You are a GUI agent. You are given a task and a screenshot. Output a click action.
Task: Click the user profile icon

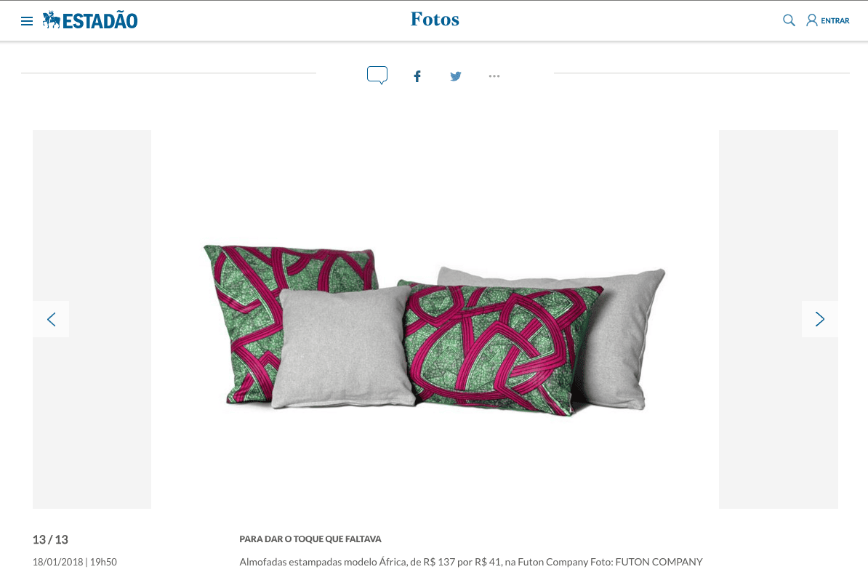click(811, 20)
